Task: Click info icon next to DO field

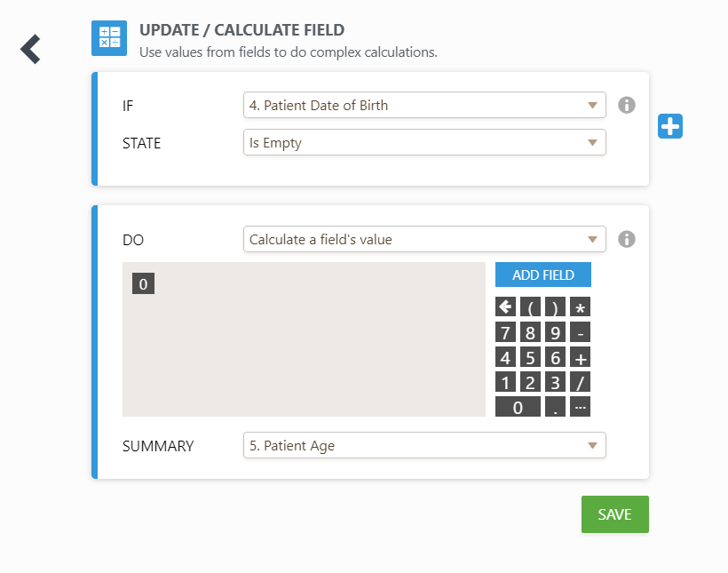Action: point(627,239)
